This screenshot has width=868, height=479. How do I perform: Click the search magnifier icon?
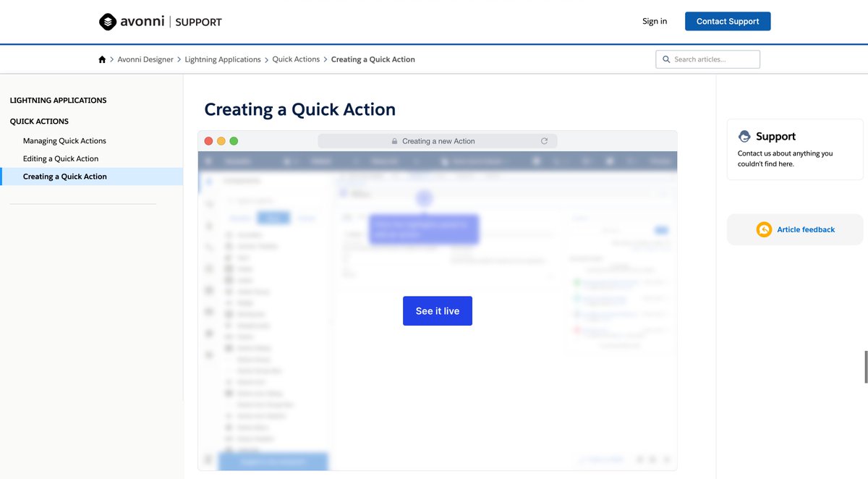[666, 59]
